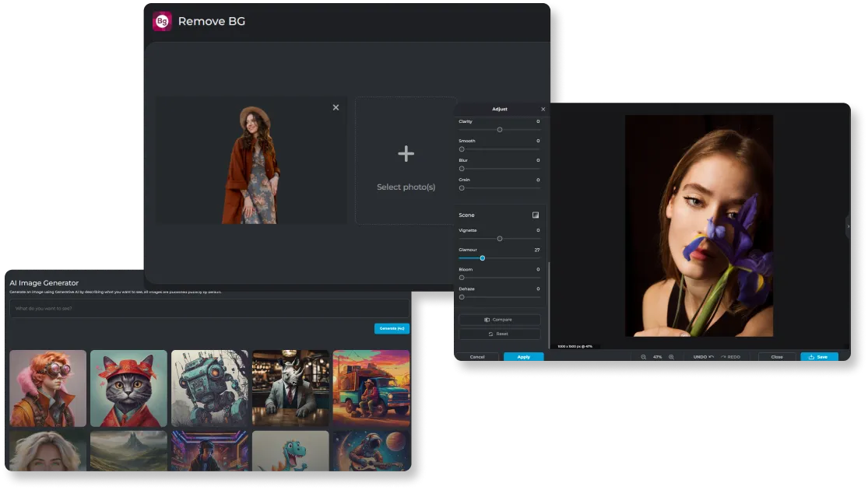Redo the last edit
868x490 pixels.
[731, 357]
